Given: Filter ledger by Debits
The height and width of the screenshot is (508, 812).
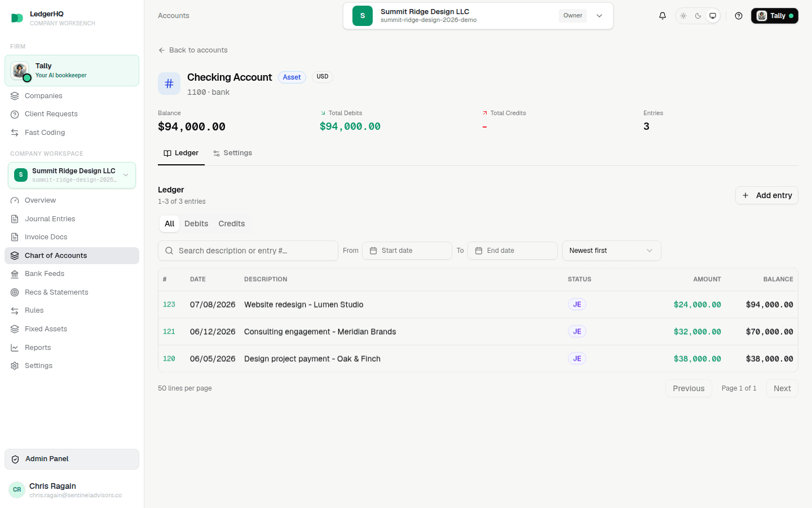Looking at the screenshot, I should click(196, 224).
